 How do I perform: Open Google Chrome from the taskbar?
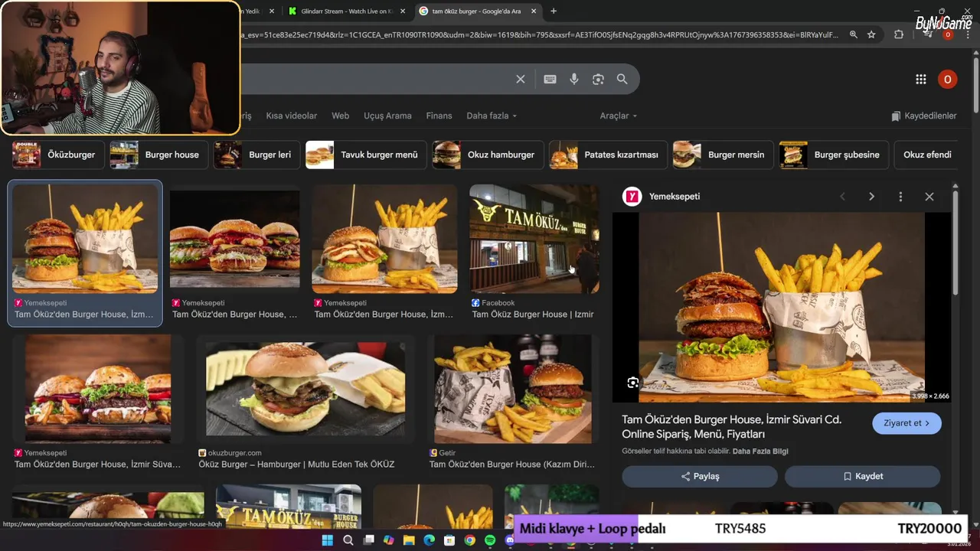pyautogui.click(x=469, y=540)
